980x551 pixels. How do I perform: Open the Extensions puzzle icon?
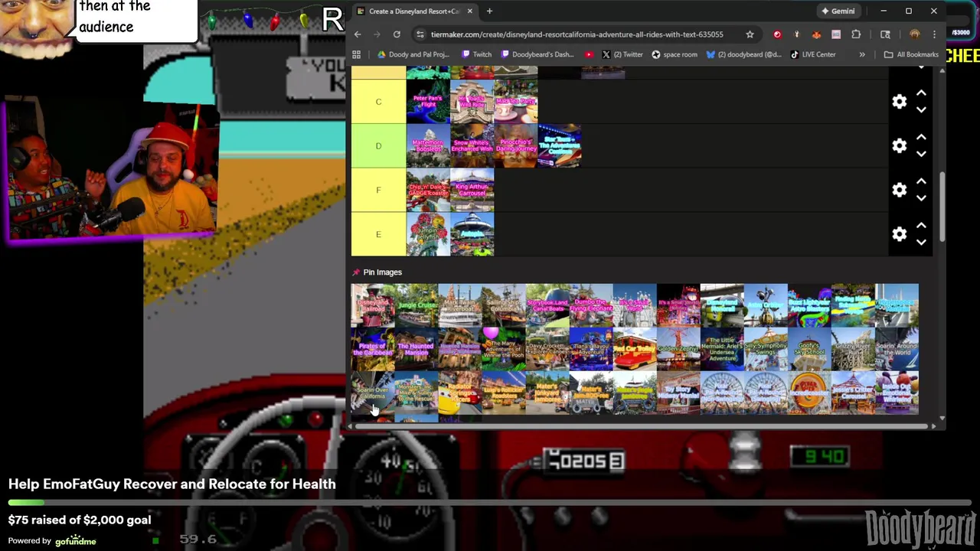click(856, 34)
